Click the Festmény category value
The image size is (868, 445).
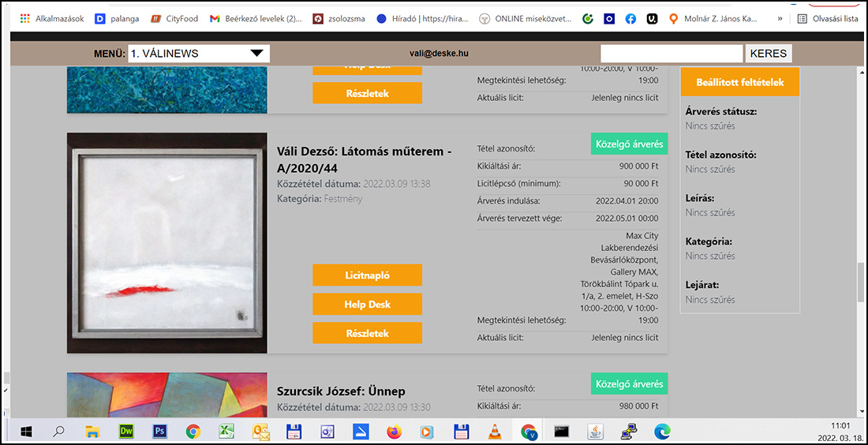click(342, 198)
